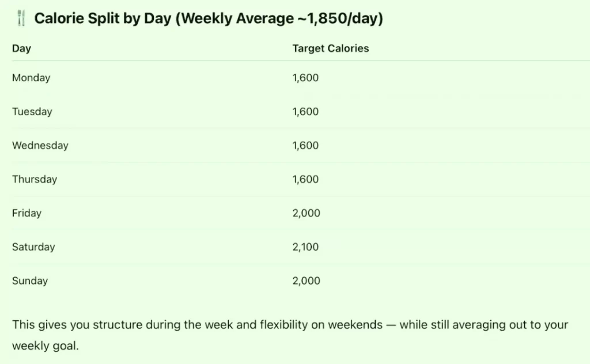The height and width of the screenshot is (364, 590).
Task: Select the Saturday row label
Action: click(x=33, y=247)
